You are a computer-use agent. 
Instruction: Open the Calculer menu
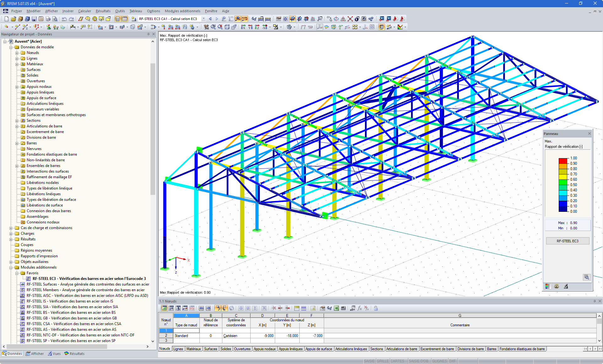click(x=84, y=11)
